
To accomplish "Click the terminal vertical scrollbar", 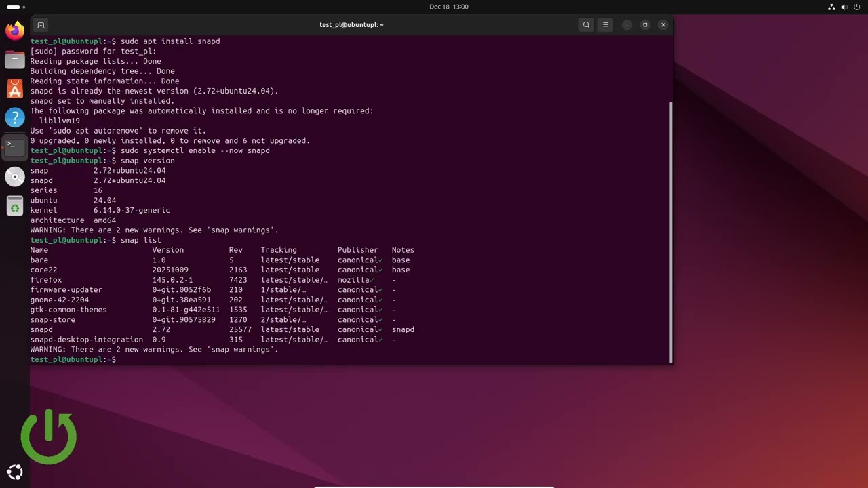I will coord(671,232).
